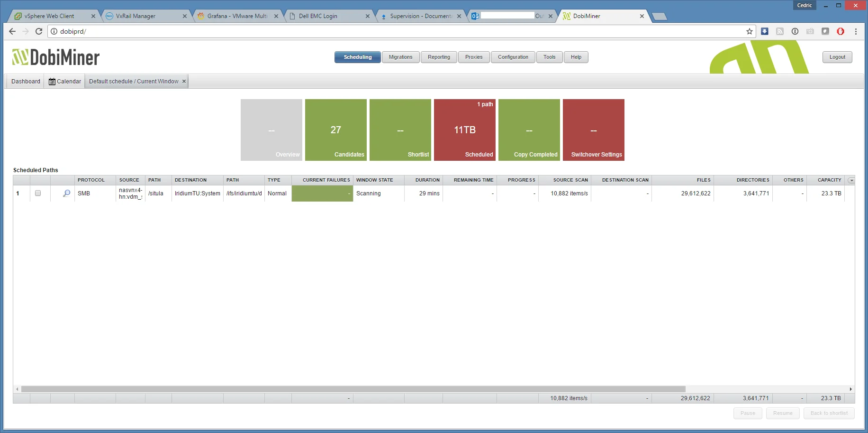Click the bookmark star in the address bar
The image size is (868, 433).
[750, 31]
